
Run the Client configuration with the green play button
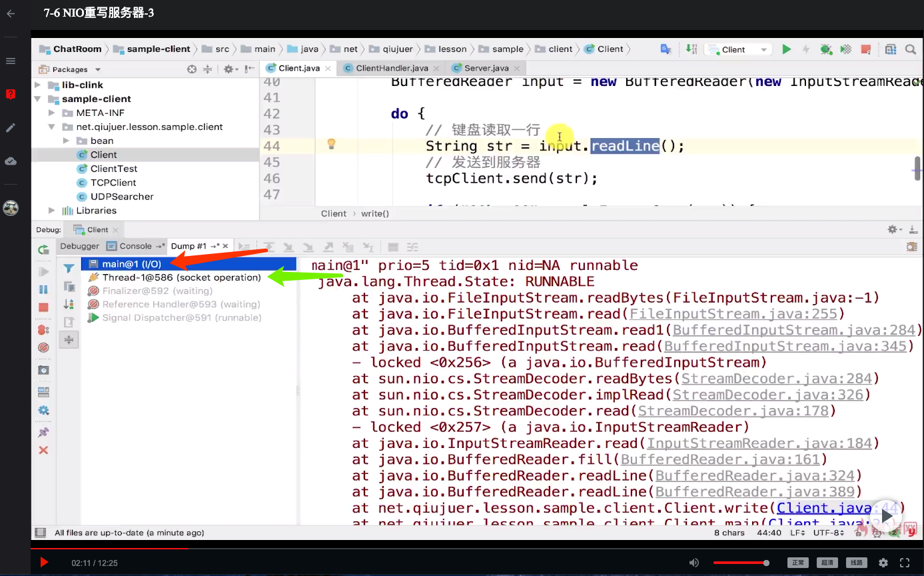(x=787, y=49)
